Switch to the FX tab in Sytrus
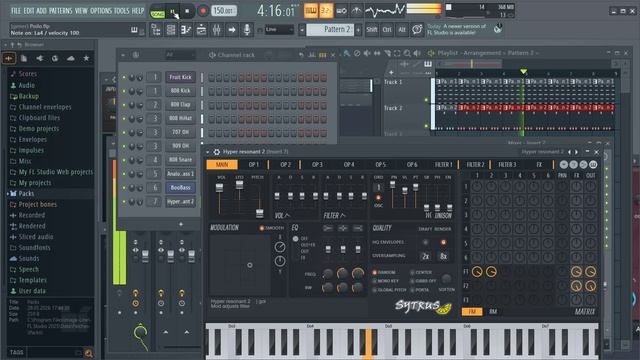Viewport: 640px width, 360px height. [539, 164]
